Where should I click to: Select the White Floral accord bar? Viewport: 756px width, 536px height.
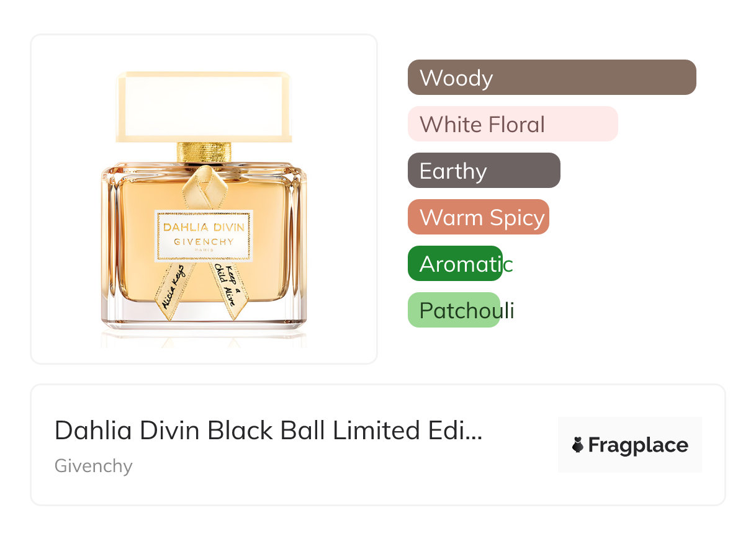pyautogui.click(x=512, y=124)
